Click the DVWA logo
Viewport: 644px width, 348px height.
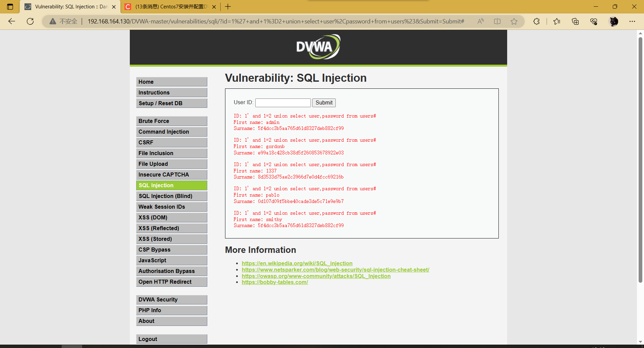click(318, 47)
